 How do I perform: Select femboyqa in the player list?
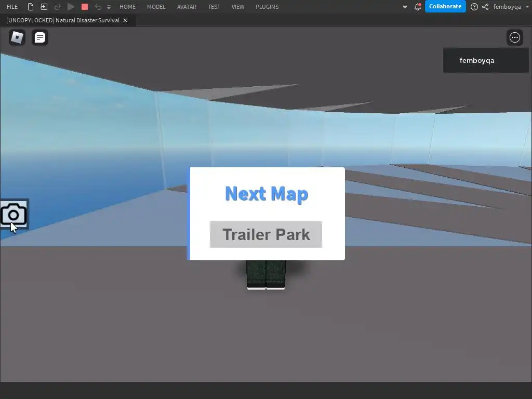[x=486, y=60]
